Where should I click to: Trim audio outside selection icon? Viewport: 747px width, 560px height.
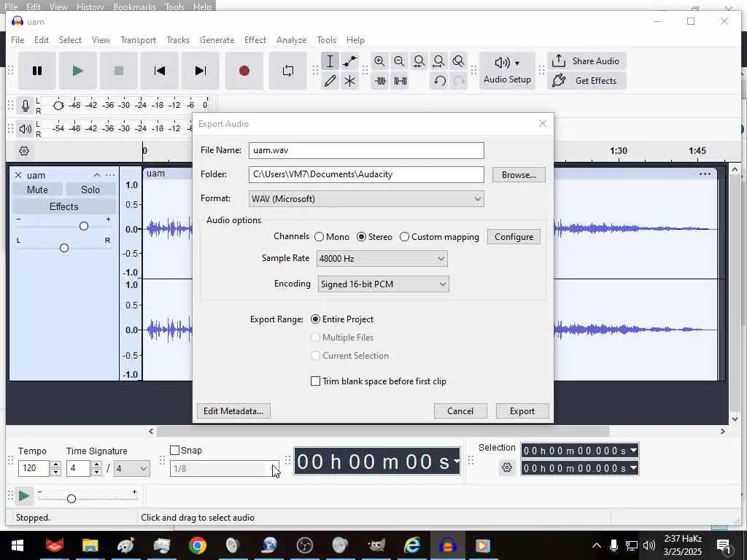[x=380, y=81]
